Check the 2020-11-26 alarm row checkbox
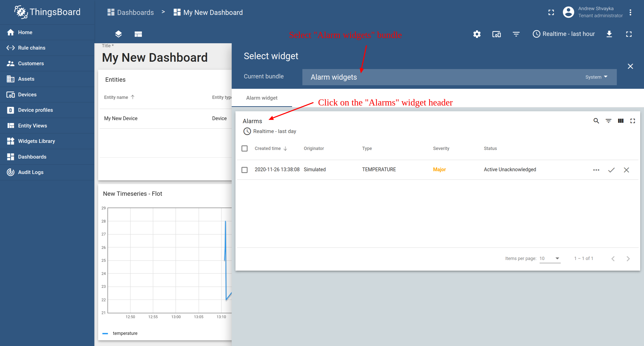The width and height of the screenshot is (644, 346). 244,170
